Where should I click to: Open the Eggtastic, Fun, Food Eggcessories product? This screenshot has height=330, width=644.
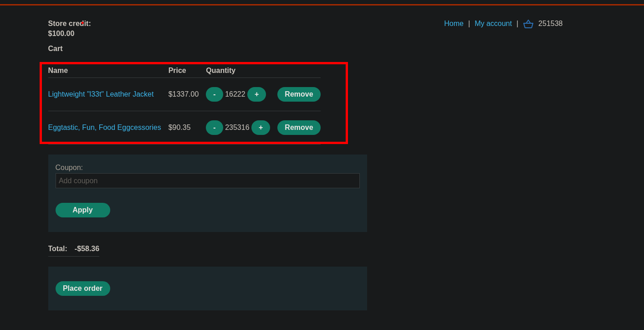(104, 128)
